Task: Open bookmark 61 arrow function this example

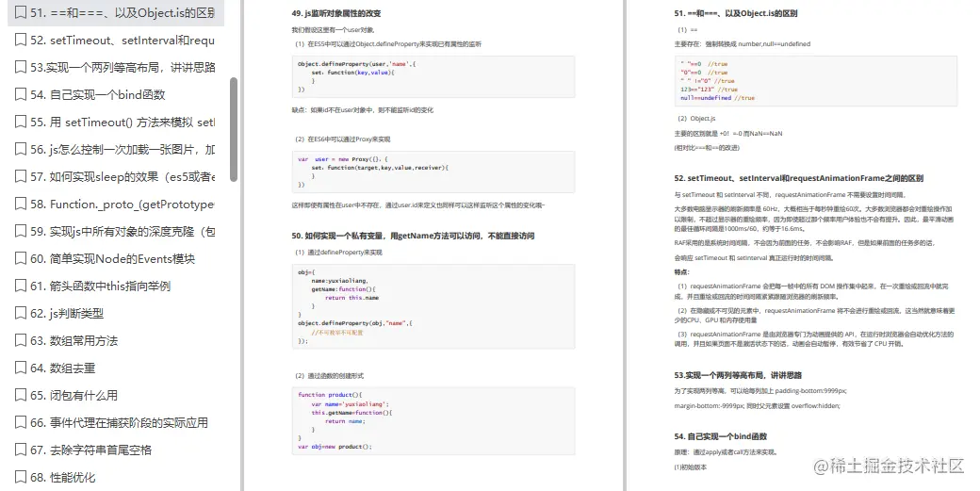Action: coord(101,286)
